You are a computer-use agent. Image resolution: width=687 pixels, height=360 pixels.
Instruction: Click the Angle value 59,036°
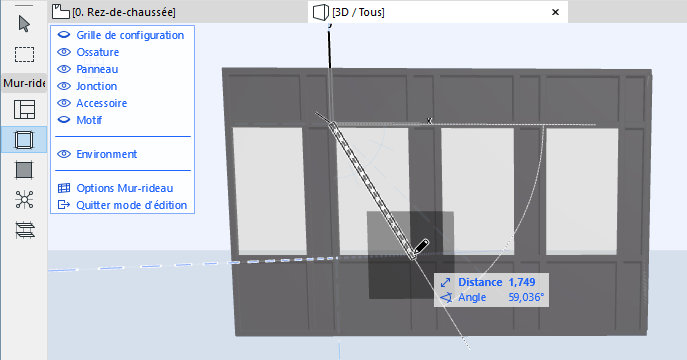click(526, 297)
